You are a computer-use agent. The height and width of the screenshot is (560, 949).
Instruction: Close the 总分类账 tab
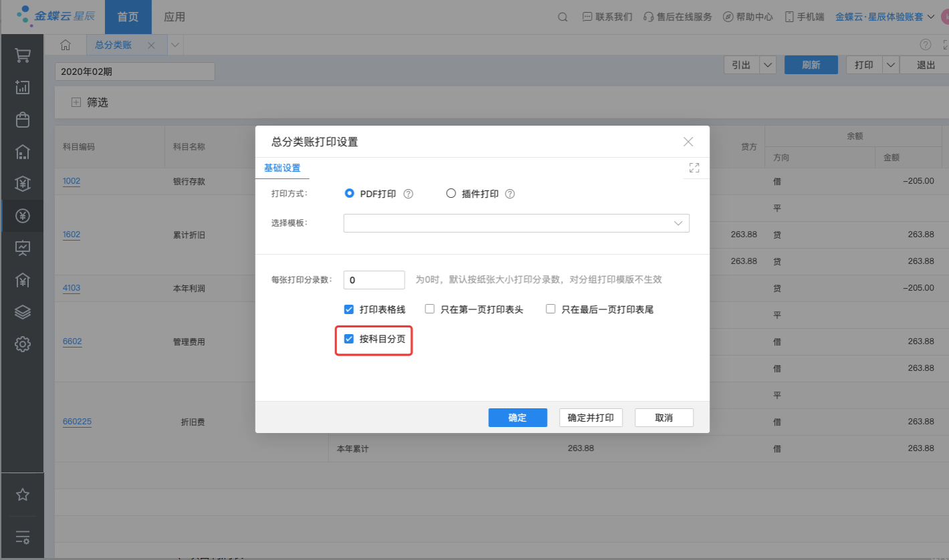click(x=151, y=45)
